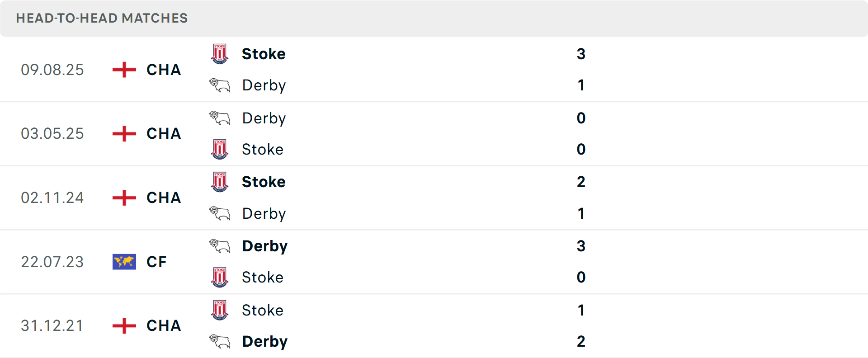Click the Stoke City crest in the 09.08.25 match
Viewport: 868px width, 358px height.
[x=220, y=53]
